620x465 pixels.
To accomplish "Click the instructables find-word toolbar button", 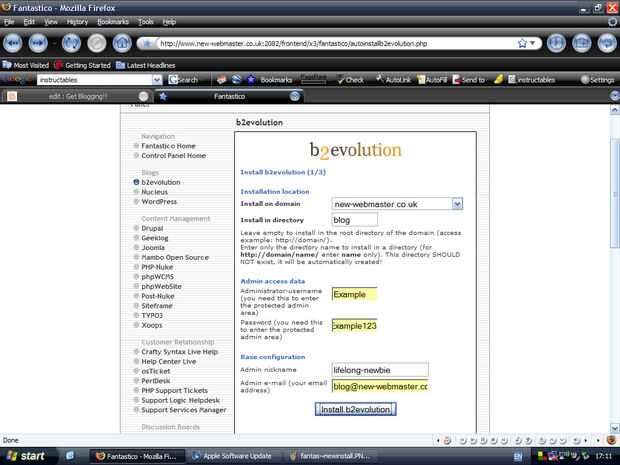I will coord(531,80).
